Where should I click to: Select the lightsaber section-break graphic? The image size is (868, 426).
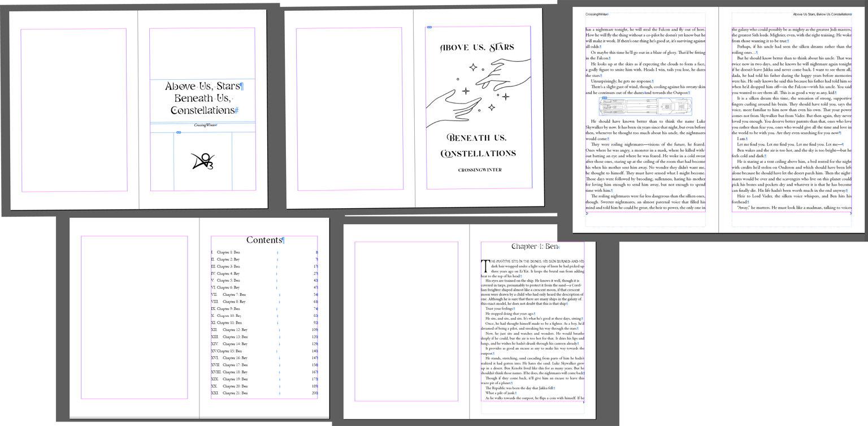point(645,106)
